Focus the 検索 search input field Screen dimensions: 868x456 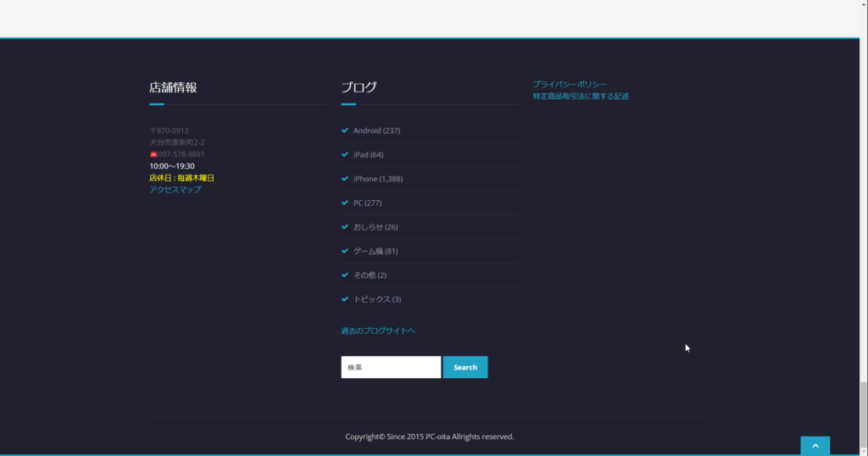tap(391, 367)
